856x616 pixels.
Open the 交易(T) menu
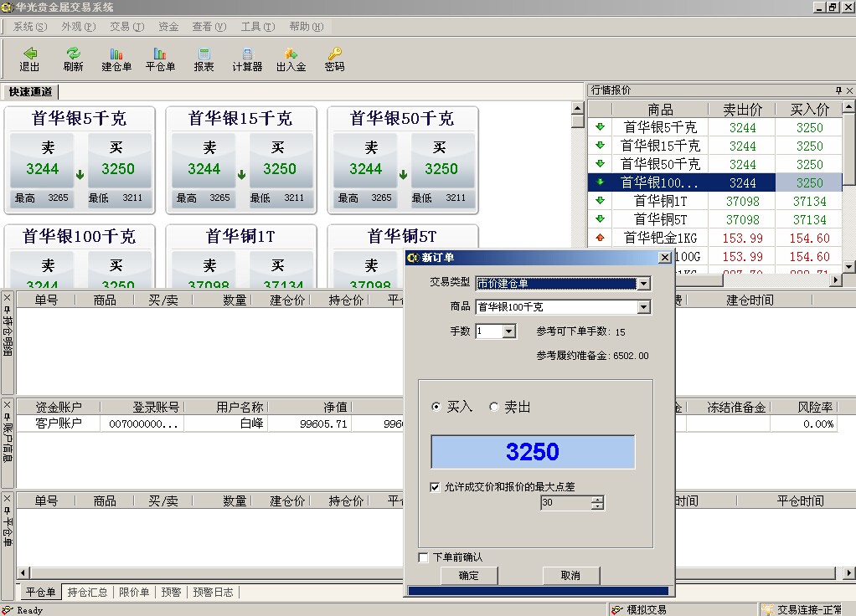click(x=127, y=27)
